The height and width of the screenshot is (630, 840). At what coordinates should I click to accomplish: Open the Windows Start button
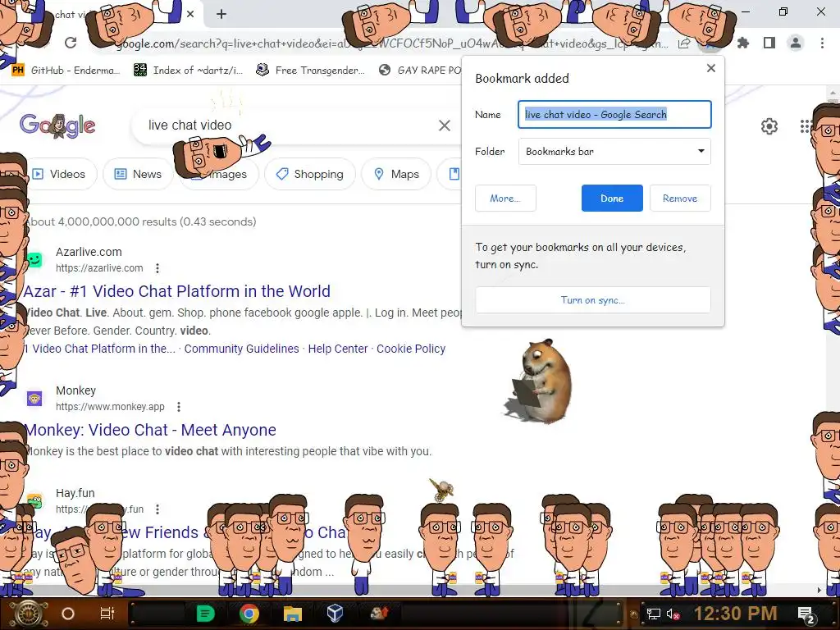28,614
